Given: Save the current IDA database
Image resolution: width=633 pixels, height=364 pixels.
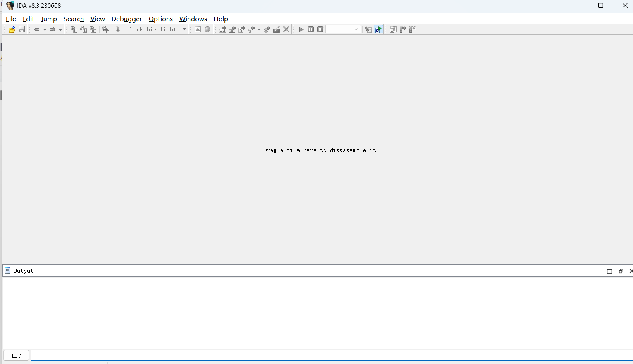Looking at the screenshot, I should (21, 29).
